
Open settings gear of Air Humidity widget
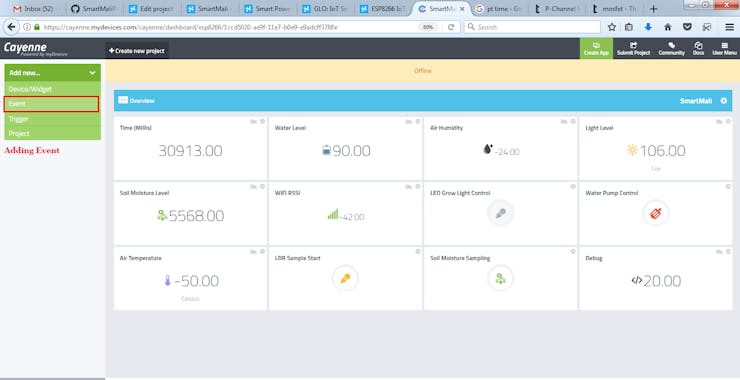573,121
